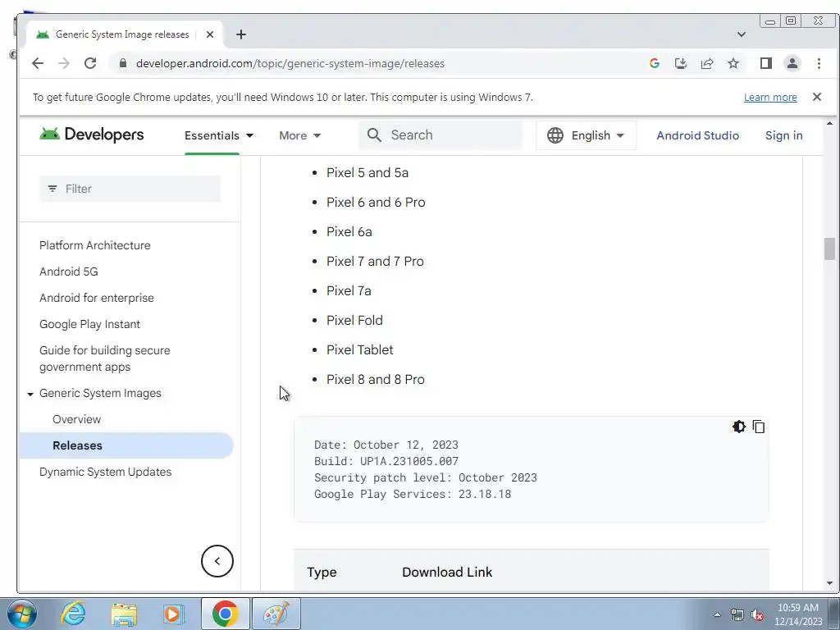Go back to the previous page
Image resolution: width=840 pixels, height=630 pixels.
(x=38, y=63)
